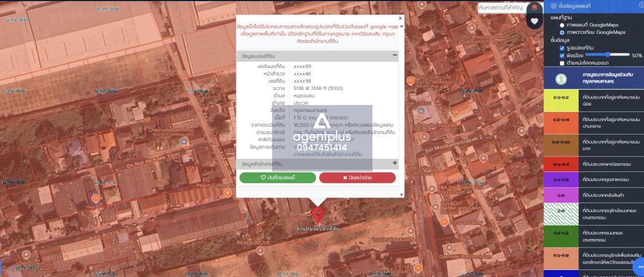
Task: Click the blue chat bubble icon
Action: click(639, 266)
